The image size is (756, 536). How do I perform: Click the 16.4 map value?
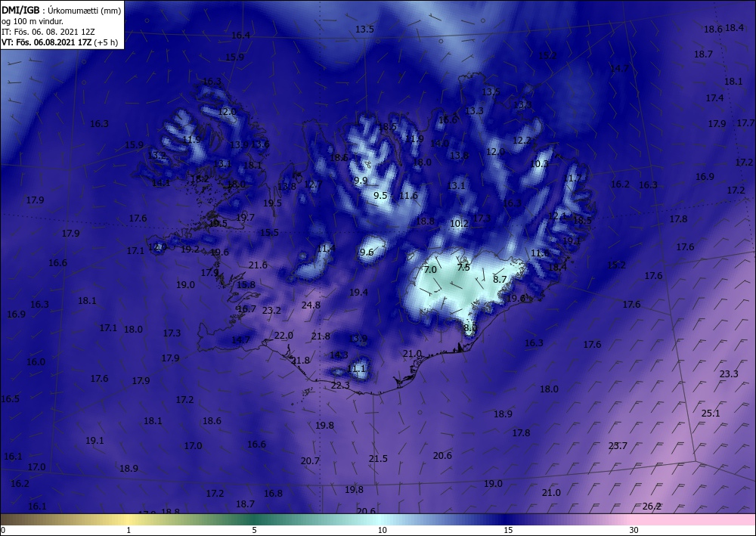coord(240,36)
